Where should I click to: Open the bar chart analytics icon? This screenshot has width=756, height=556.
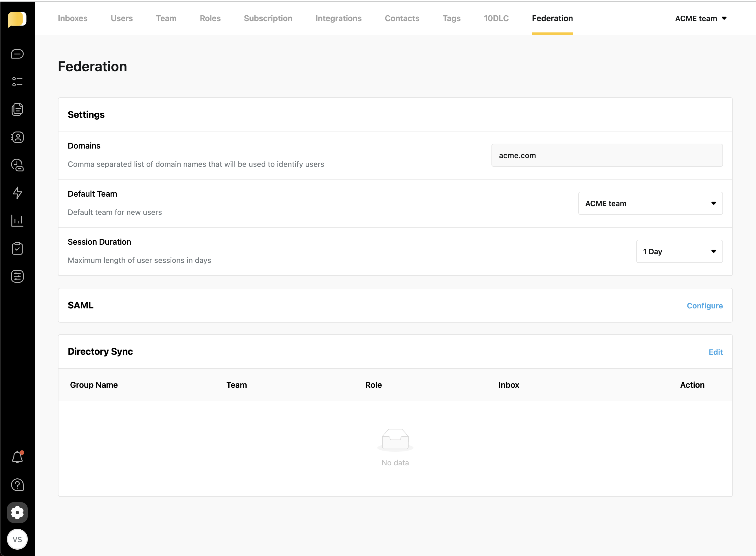point(17,221)
